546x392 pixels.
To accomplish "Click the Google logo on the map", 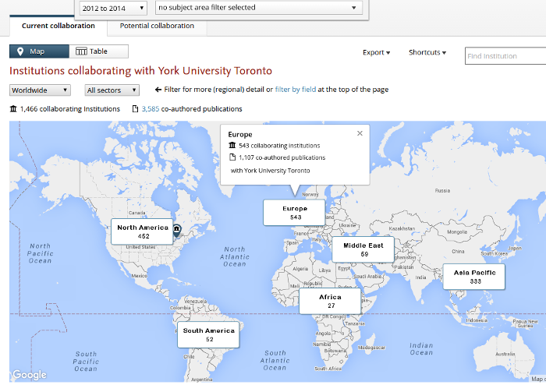I will pos(30,375).
